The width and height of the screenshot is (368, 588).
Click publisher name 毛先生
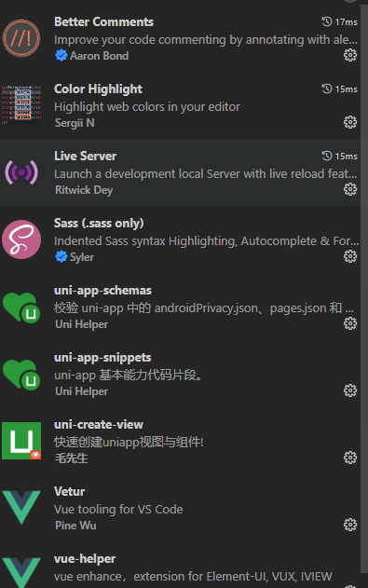71,458
